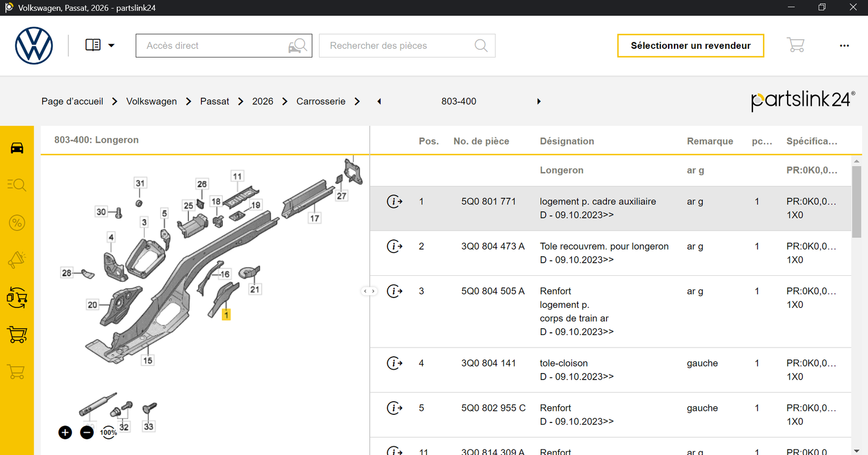
Task: Open the parts list search sidebar icon
Action: point(17,185)
